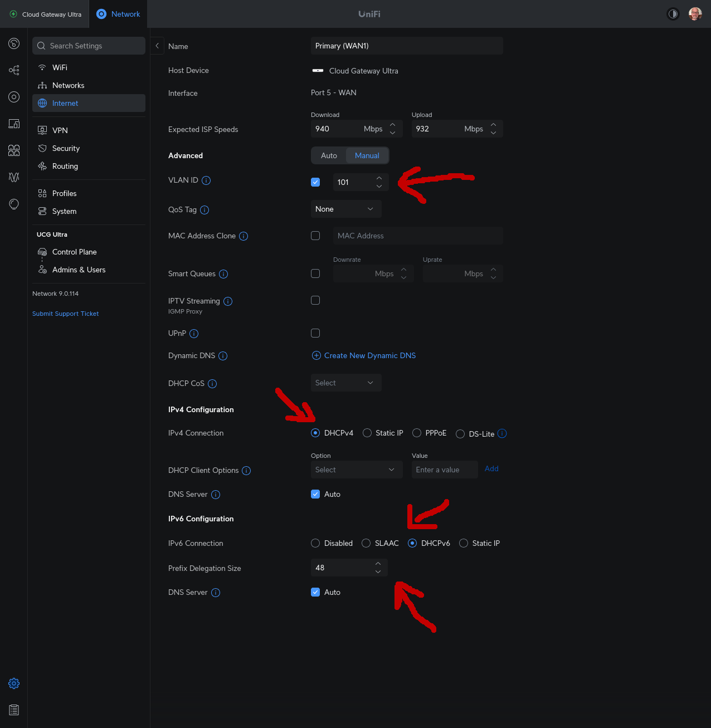The height and width of the screenshot is (728, 711).
Task: Click the WAN Name input field
Action: pyautogui.click(x=407, y=46)
